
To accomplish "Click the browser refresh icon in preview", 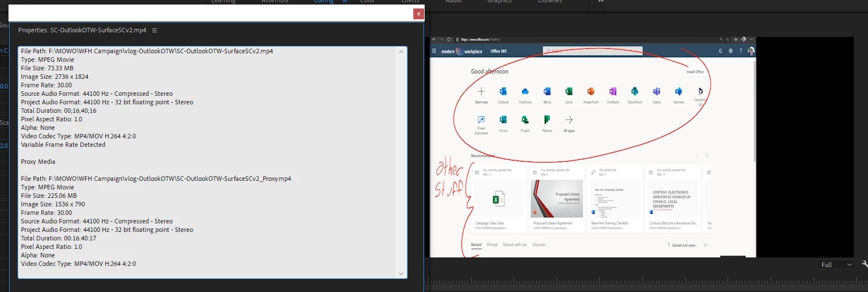I will [449, 40].
